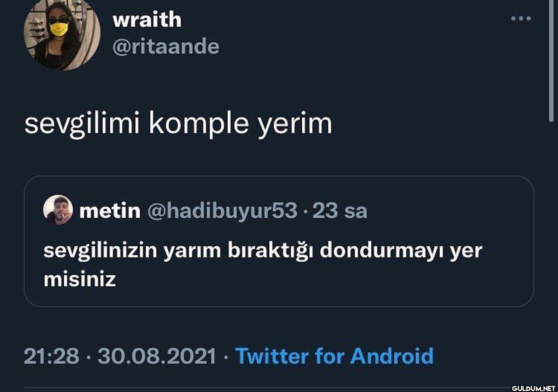The width and height of the screenshot is (558, 392).
Task: Click 'misiniz' on the quoted tweet's second line
Action: (80, 280)
